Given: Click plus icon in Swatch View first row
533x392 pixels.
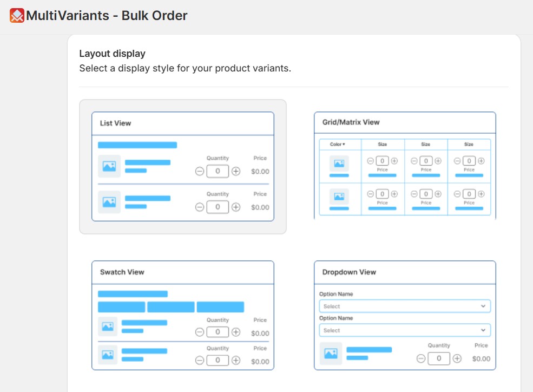Looking at the screenshot, I should 236,332.
